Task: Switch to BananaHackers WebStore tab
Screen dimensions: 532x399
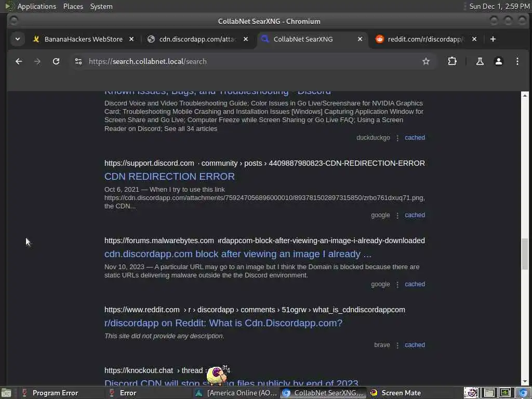Action: (84, 39)
